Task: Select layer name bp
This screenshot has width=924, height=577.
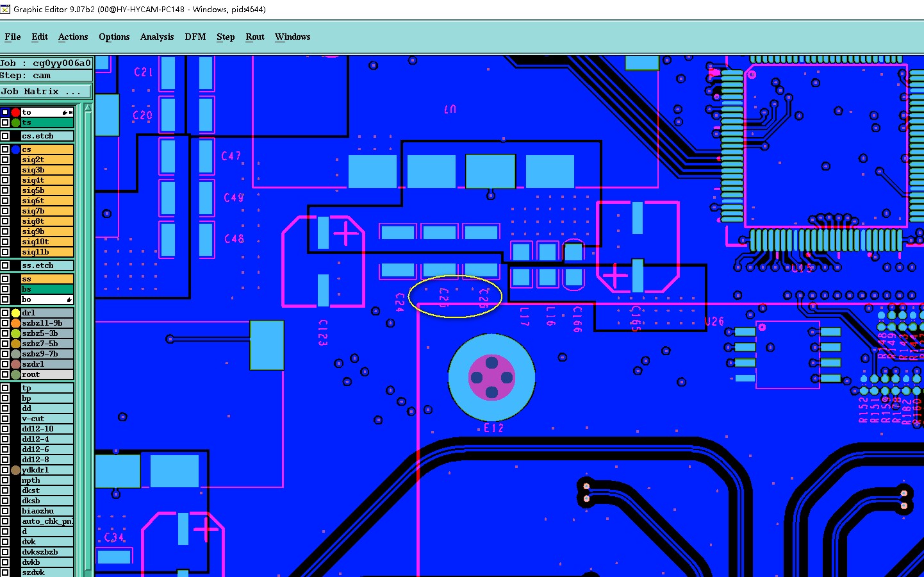Action: (47, 398)
